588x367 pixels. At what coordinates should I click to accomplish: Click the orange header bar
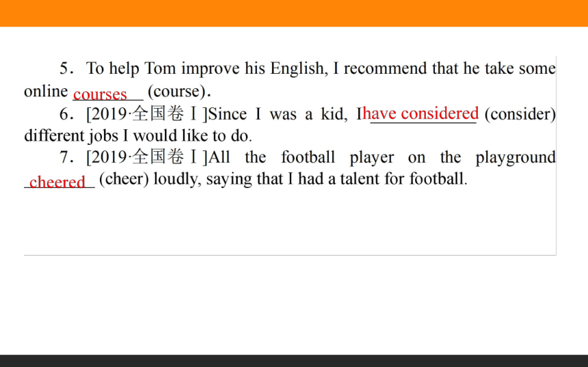(x=294, y=13)
